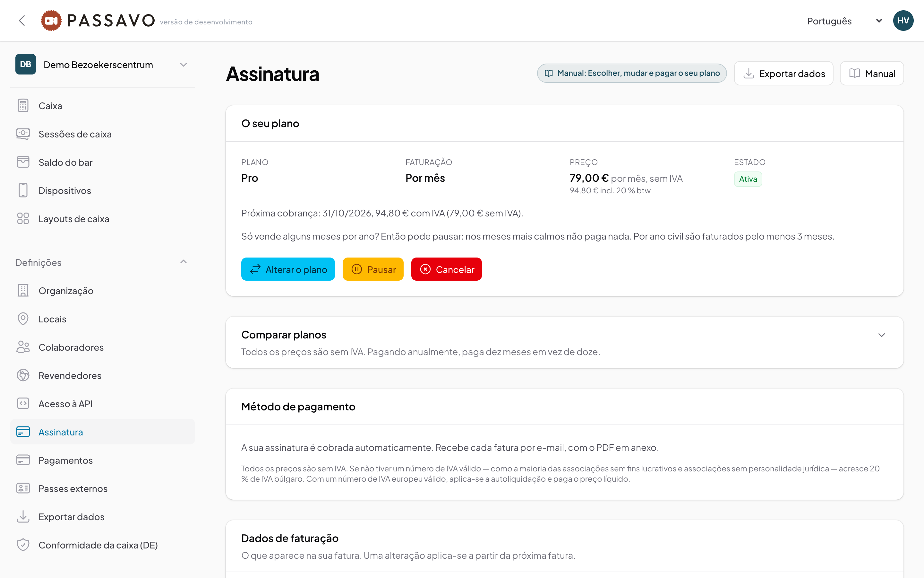Viewport: 924px width, 578px height.
Task: Click the Passes externos card icon
Action: (23, 488)
